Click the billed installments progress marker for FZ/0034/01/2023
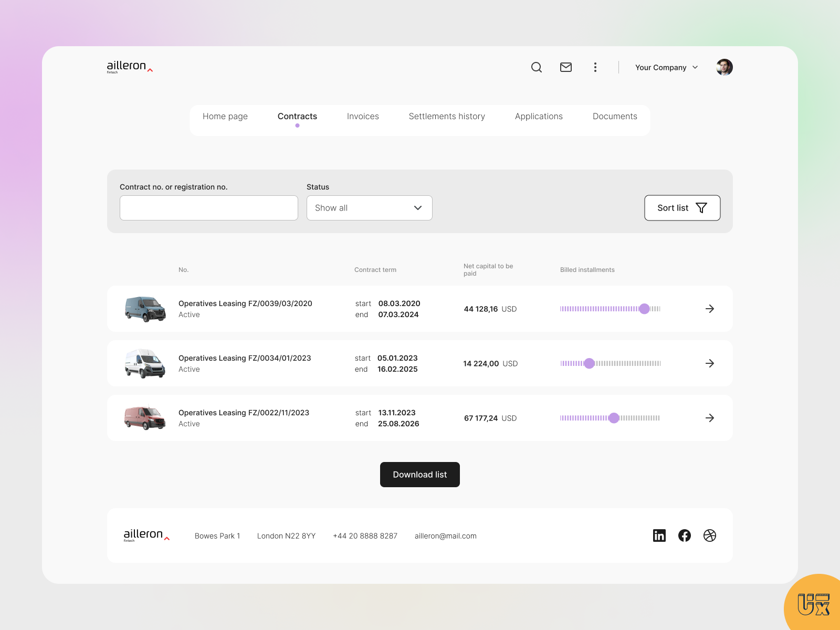 click(590, 363)
